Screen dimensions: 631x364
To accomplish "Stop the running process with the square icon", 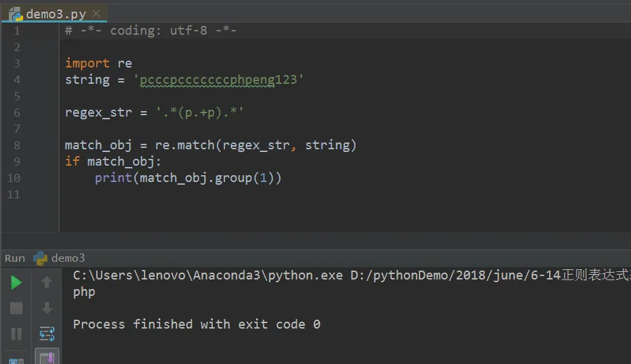I will pos(16,309).
